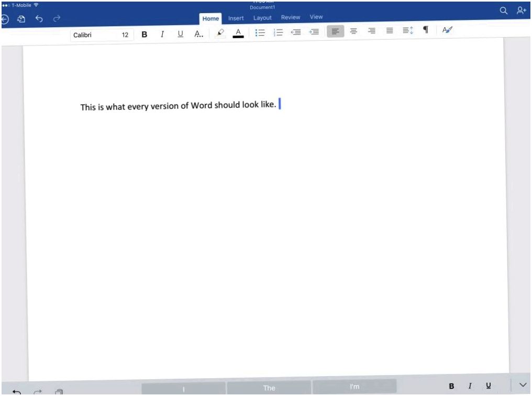Show paragraph marks
Viewport: 532px width, 396px height.
click(x=426, y=30)
